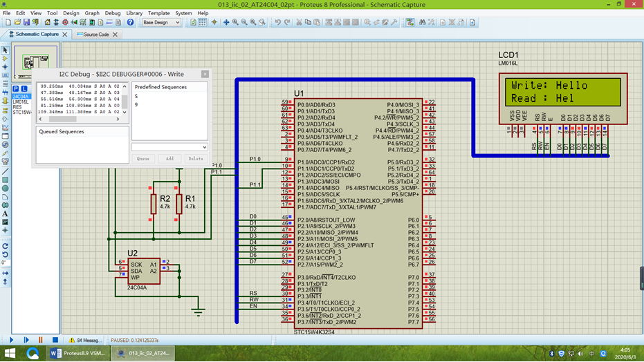Image resolution: width=644 pixels, height=362 pixels.
Task: Click the Queue button in I2C Debug
Action: pyautogui.click(x=143, y=159)
